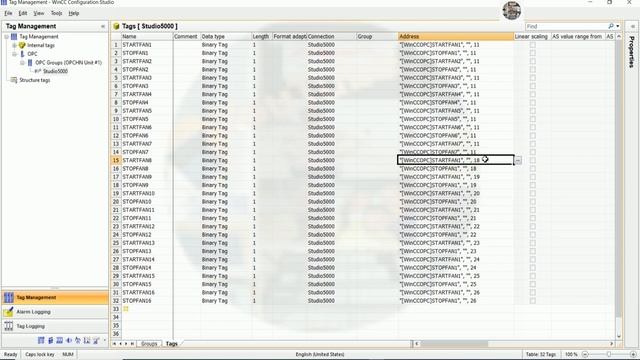Collapse the Tag Management navigation pane
Image resolution: width=640 pixels, height=360 pixels.
pos(103,26)
